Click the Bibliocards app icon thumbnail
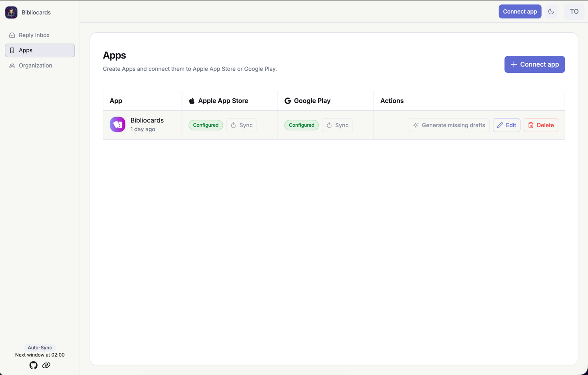The width and height of the screenshot is (588, 375). 118,125
